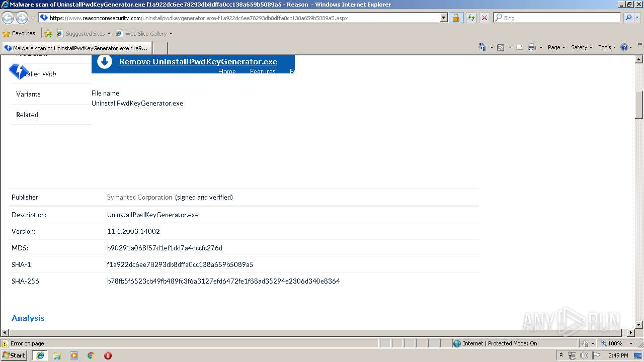This screenshot has width=644, height=362.
Task: Click the Internet zone globe icon
Action: [x=457, y=343]
